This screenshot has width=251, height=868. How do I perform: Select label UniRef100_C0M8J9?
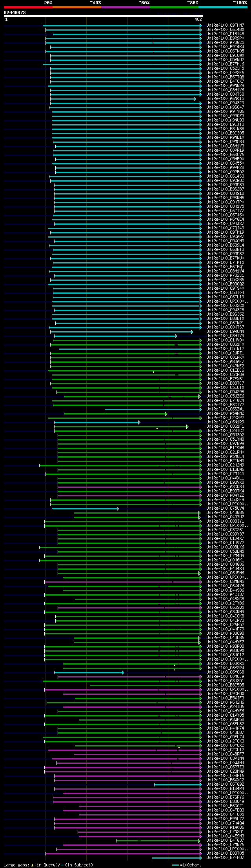225,676
